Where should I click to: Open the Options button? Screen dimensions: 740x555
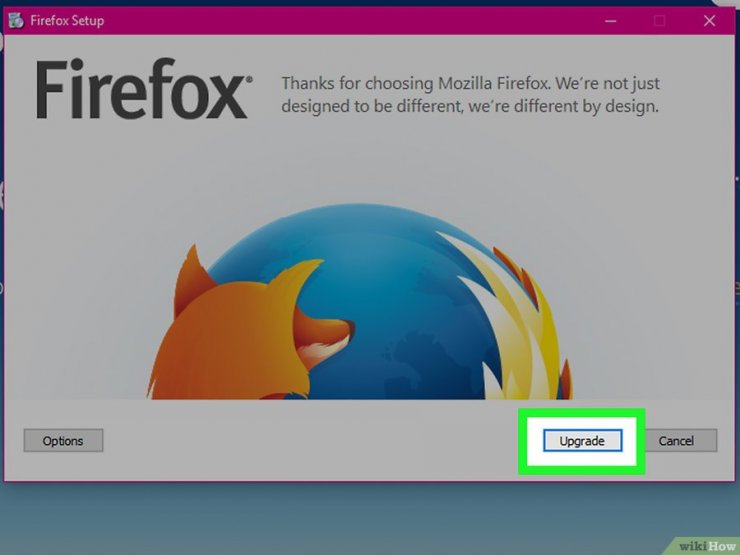click(x=63, y=440)
